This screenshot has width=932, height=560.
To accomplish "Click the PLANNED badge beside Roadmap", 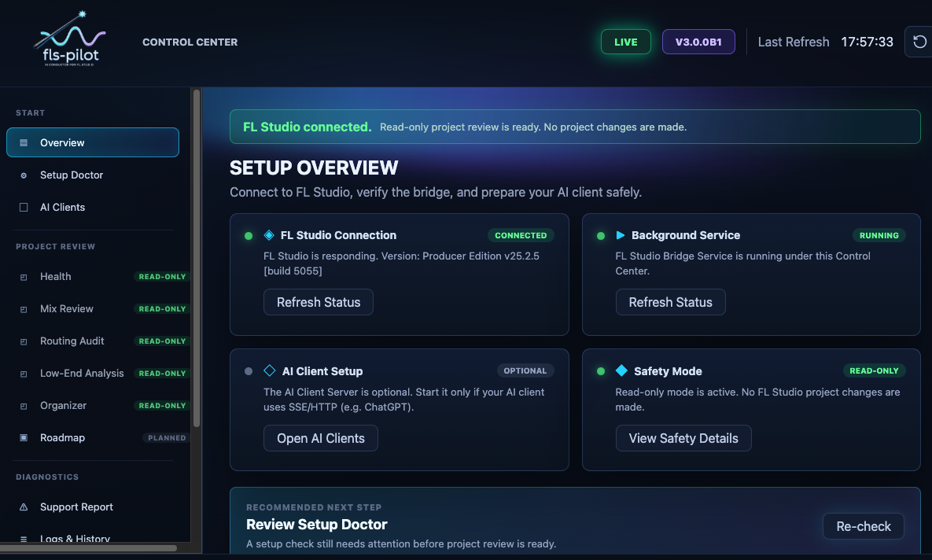I will click(167, 437).
